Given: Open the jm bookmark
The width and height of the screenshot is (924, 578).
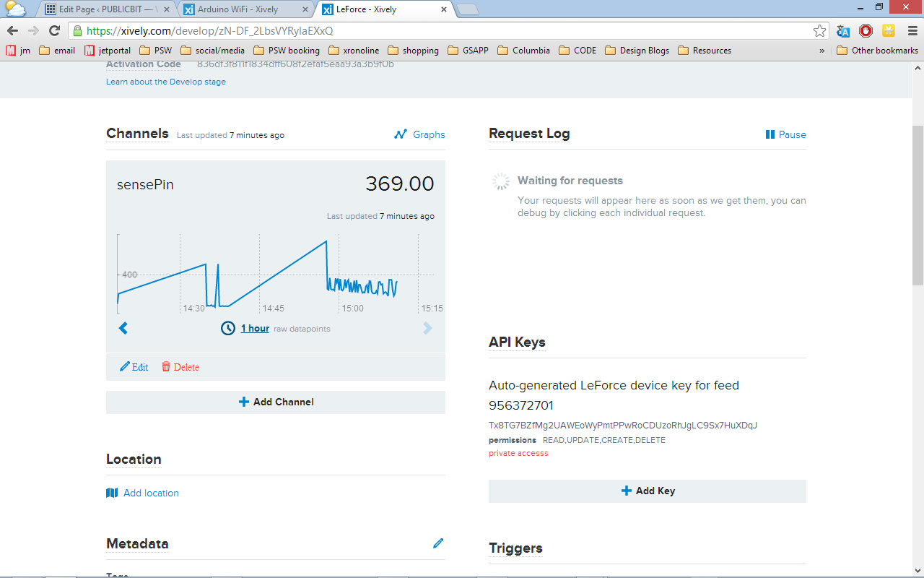Looking at the screenshot, I should (18, 51).
